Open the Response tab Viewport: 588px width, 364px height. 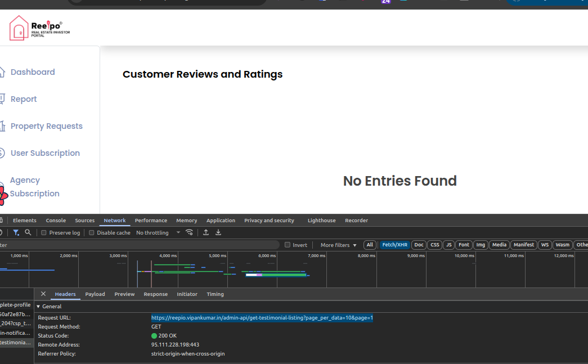(x=155, y=294)
